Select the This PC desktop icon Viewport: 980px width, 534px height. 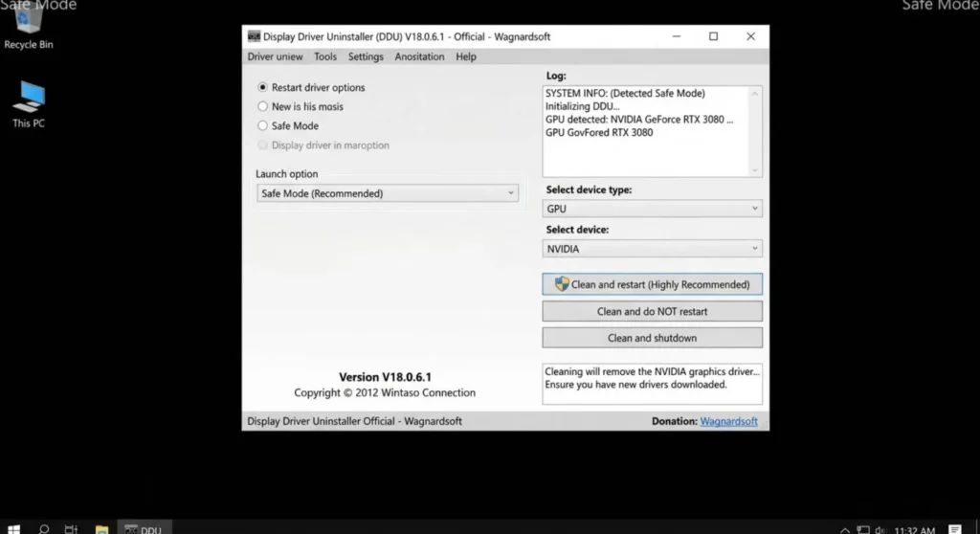click(29, 104)
